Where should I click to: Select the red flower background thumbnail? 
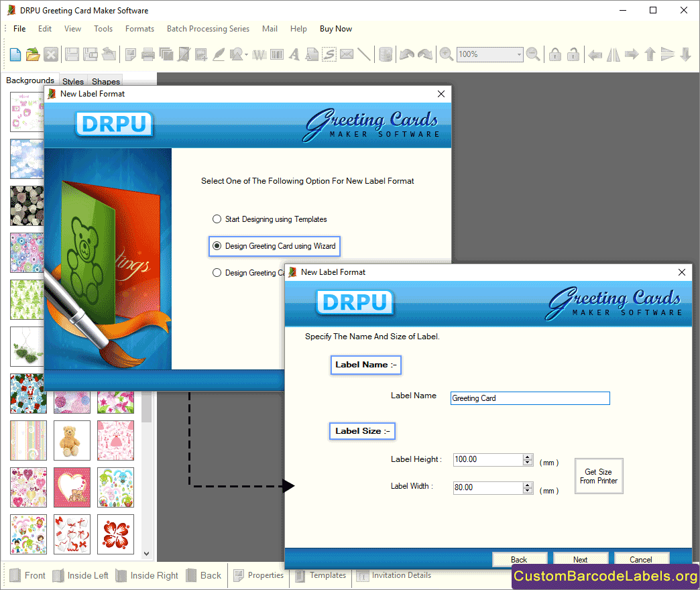click(115, 534)
